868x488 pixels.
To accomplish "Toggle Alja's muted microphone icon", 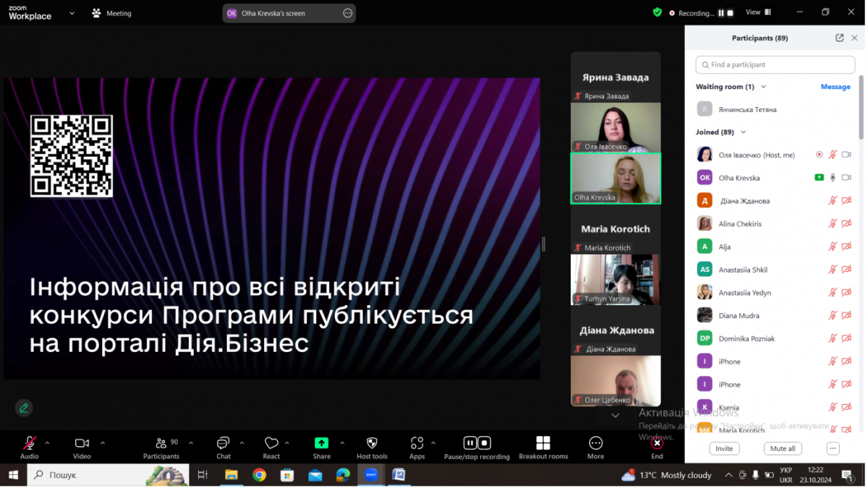I will click(833, 247).
